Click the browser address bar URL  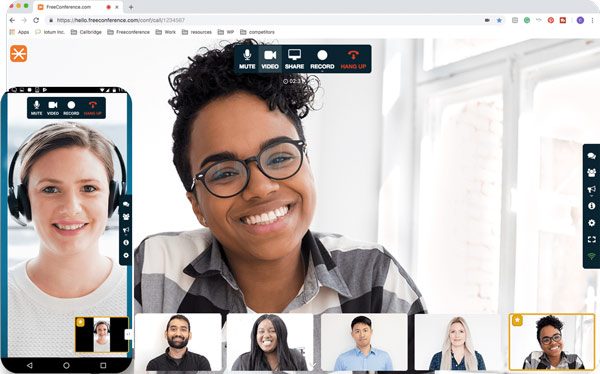click(x=121, y=20)
